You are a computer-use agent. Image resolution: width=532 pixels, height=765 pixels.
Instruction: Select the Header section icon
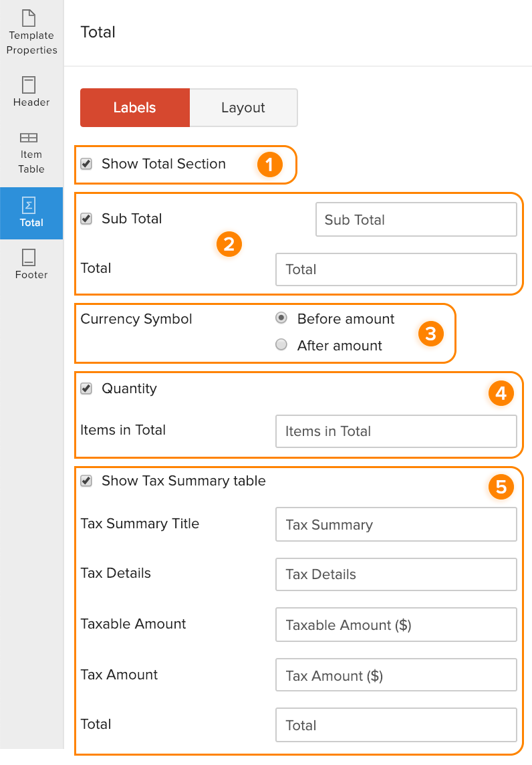click(31, 85)
